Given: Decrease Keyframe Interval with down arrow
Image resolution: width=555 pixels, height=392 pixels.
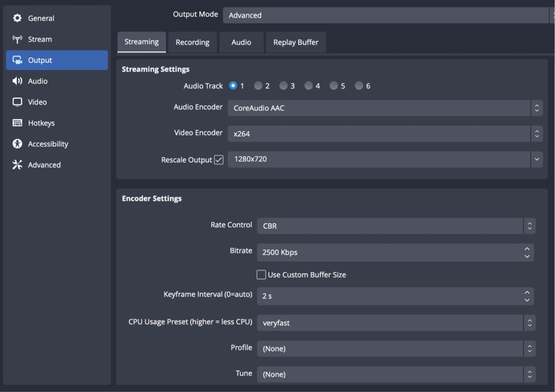Looking at the screenshot, I should (527, 299).
